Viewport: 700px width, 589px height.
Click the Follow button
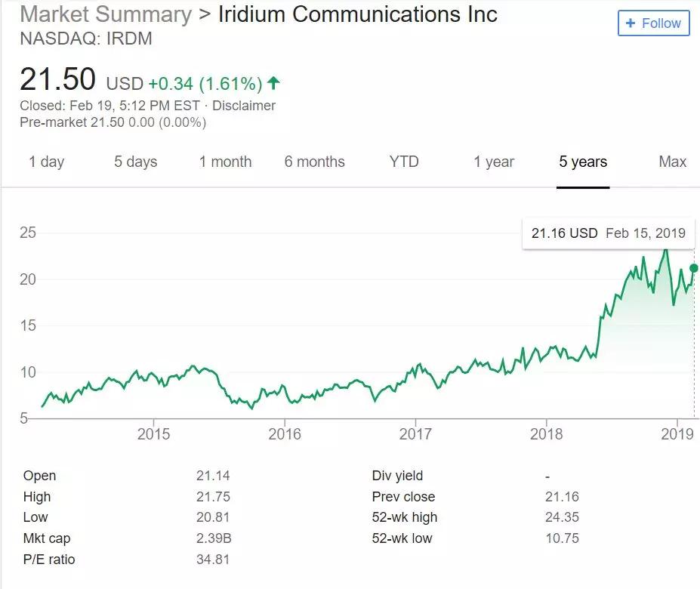click(653, 23)
